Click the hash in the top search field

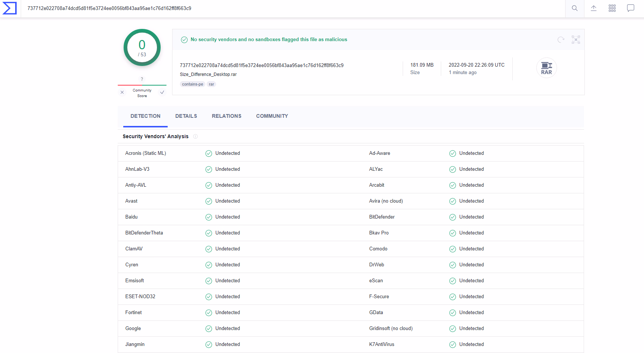point(109,8)
